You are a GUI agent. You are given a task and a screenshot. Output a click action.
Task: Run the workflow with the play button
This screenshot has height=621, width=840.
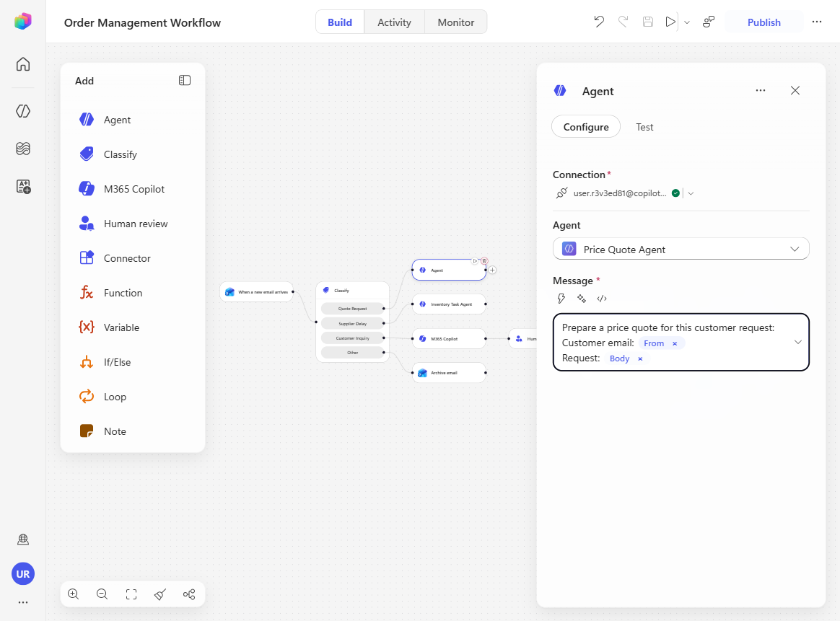(x=670, y=22)
